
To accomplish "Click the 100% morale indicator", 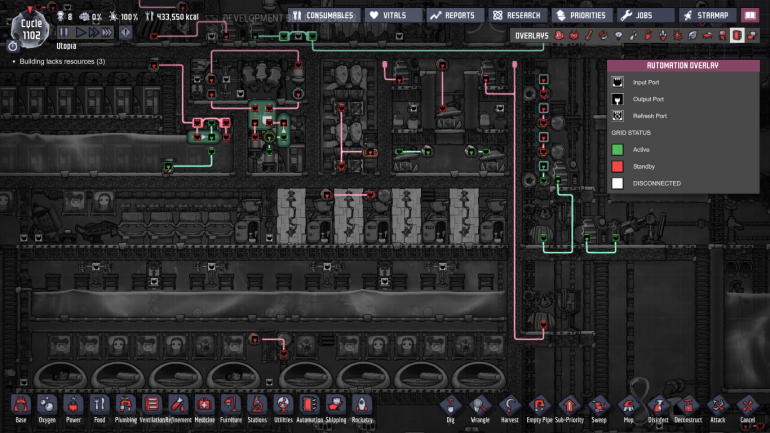I will [124, 17].
